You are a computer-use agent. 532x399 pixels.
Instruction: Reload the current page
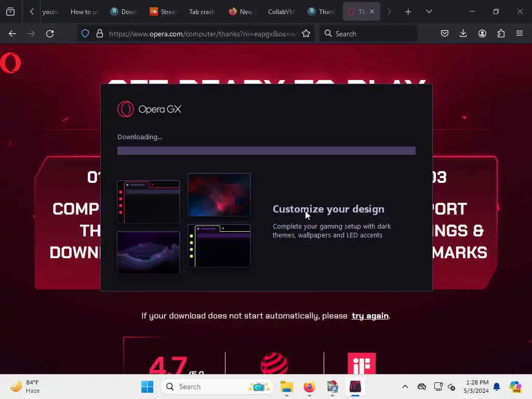[50, 34]
